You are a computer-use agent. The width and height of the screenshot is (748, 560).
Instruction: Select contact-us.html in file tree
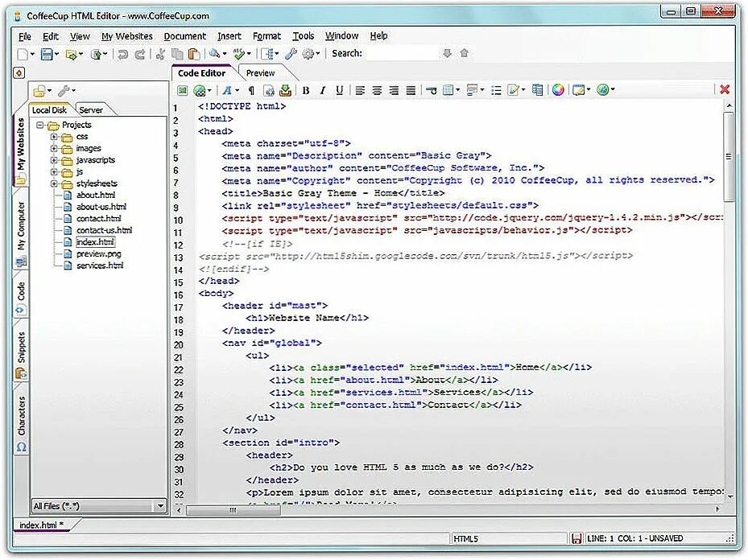click(104, 230)
